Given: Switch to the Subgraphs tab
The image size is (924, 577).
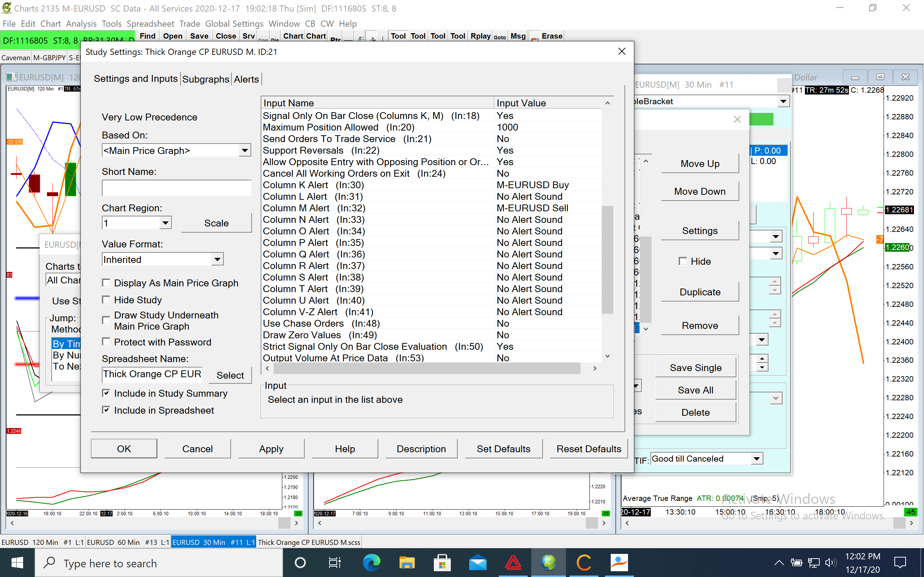Looking at the screenshot, I should [x=205, y=79].
